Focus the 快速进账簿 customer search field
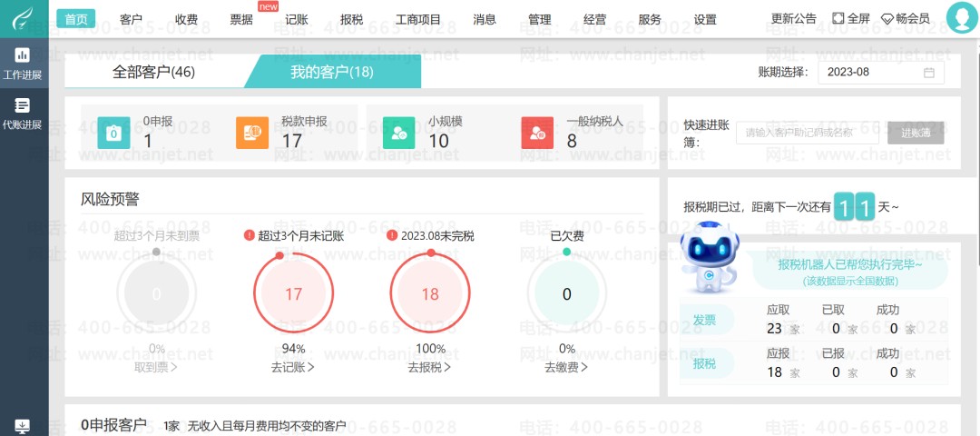The height and width of the screenshot is (436, 980). click(x=808, y=133)
